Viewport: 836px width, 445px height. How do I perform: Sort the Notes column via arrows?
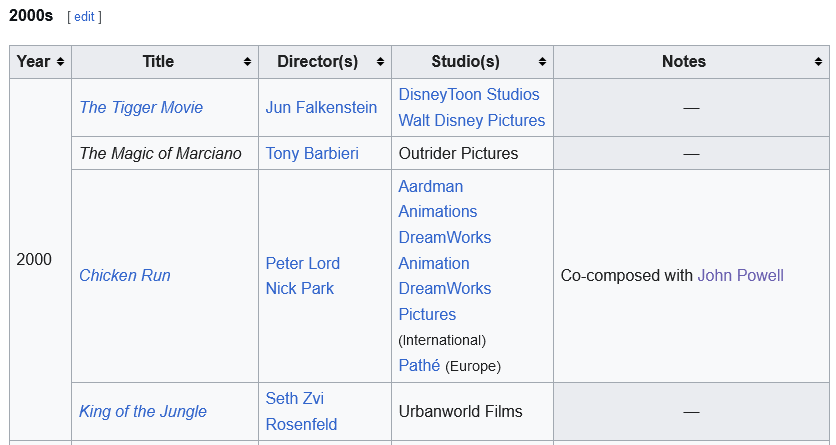(818, 62)
